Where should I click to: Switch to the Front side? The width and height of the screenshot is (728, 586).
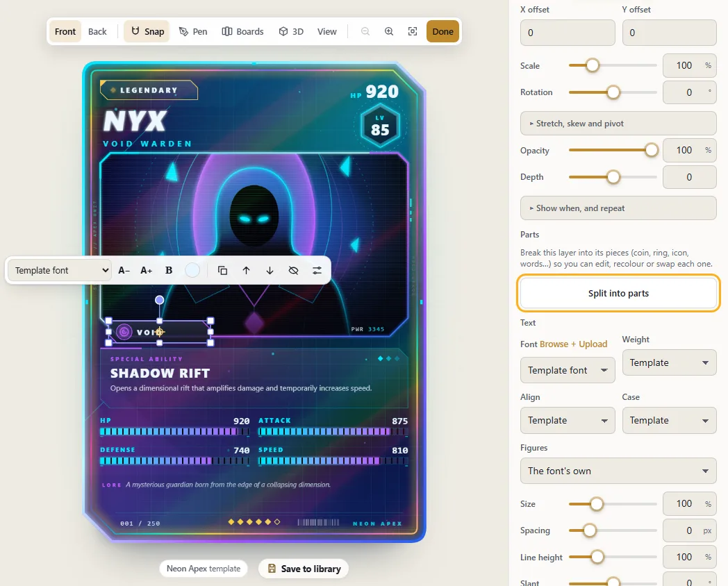65,31
